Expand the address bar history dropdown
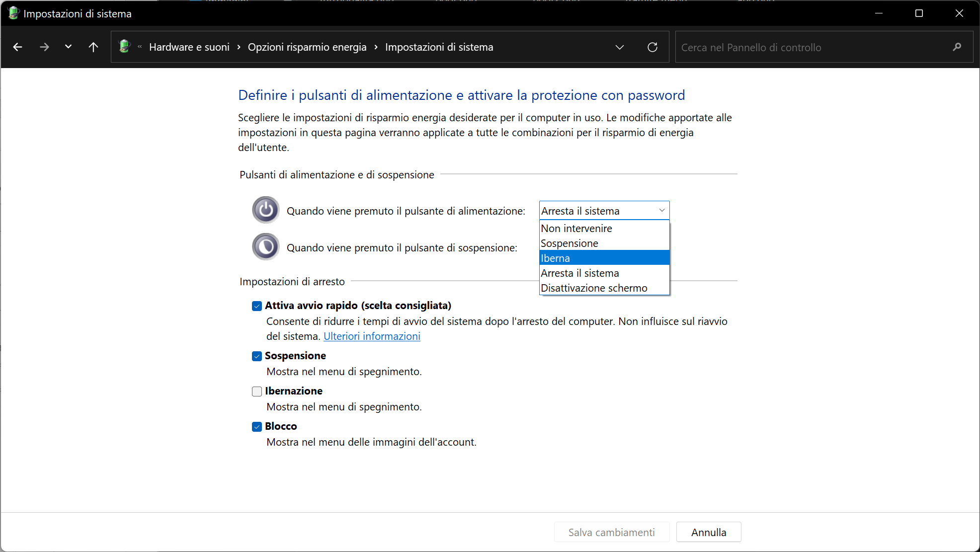 coord(619,47)
